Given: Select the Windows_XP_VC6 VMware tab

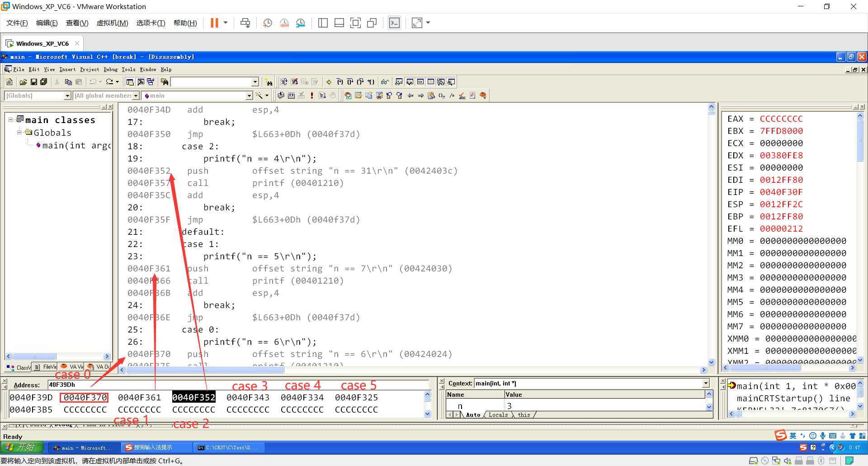Looking at the screenshot, I should [42, 43].
